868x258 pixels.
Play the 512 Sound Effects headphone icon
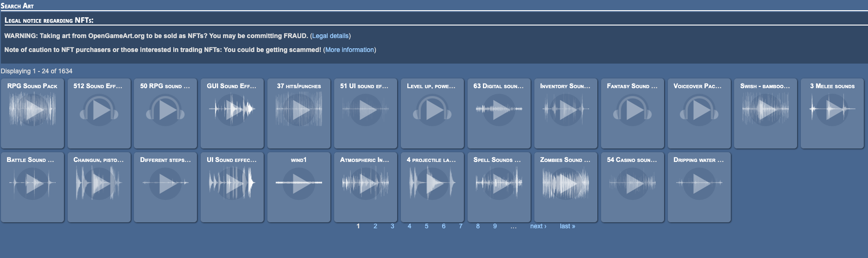coord(99,110)
